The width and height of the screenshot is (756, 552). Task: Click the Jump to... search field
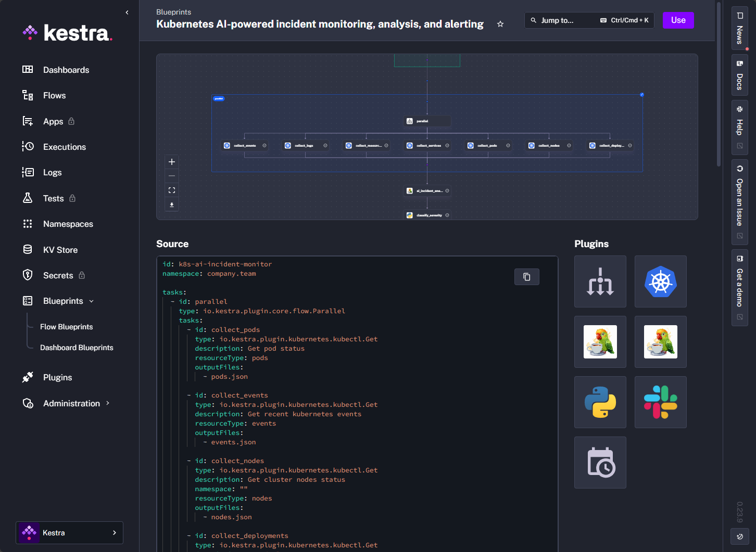[589, 20]
